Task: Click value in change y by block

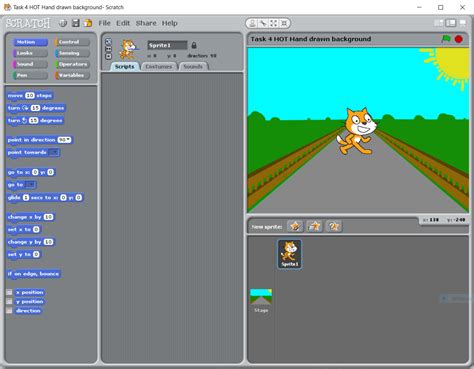Action: (x=48, y=242)
